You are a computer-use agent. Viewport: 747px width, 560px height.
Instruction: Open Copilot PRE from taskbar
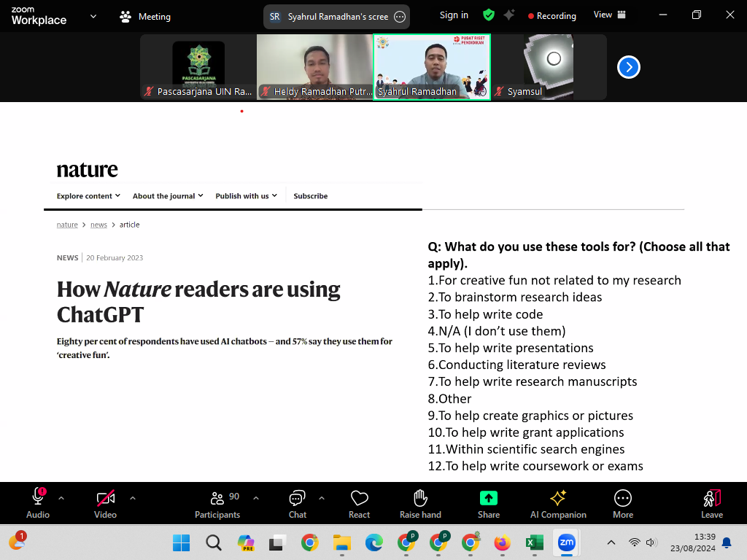click(x=246, y=542)
